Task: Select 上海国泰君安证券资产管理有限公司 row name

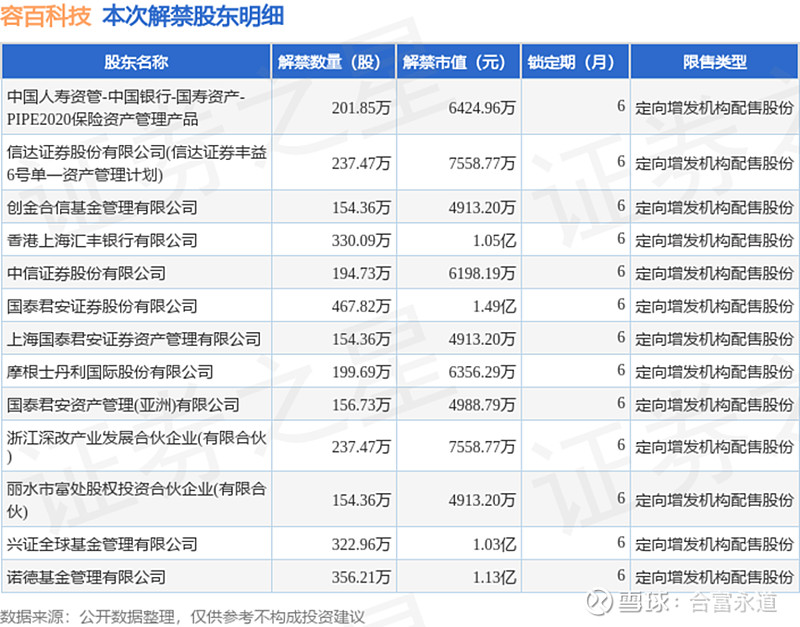Action: pyautogui.click(x=134, y=339)
